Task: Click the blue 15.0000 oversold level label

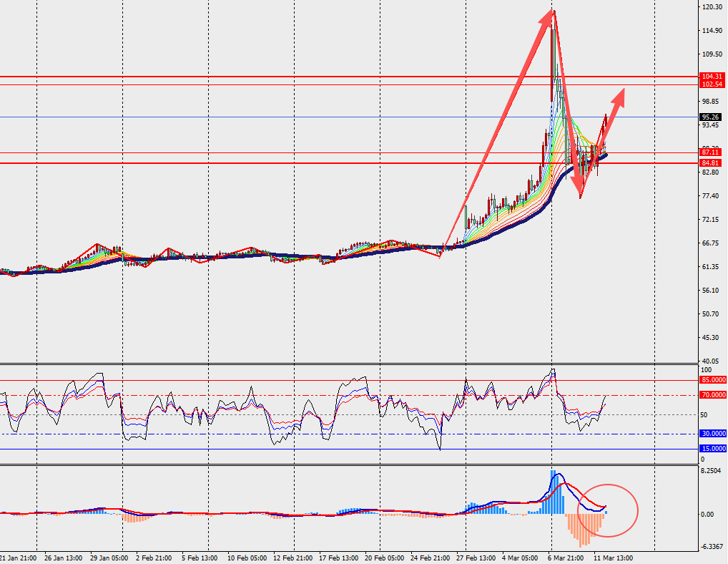Action: click(713, 449)
